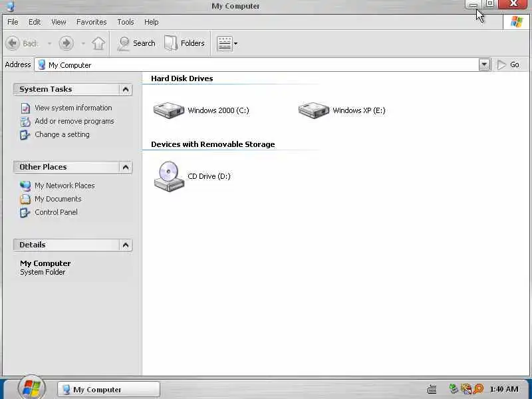Click the title bar system menu icon

click(x=11, y=6)
